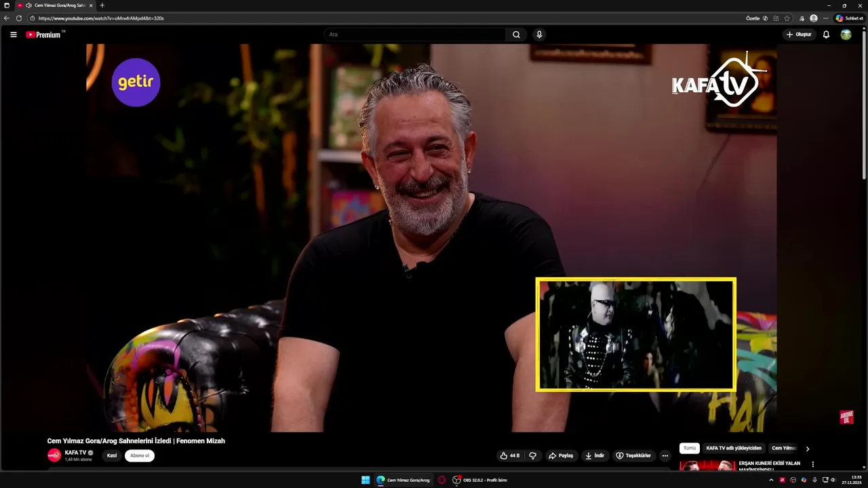The height and width of the screenshot is (488, 868).
Task: Show more filter chips with right chevron
Action: 807,449
